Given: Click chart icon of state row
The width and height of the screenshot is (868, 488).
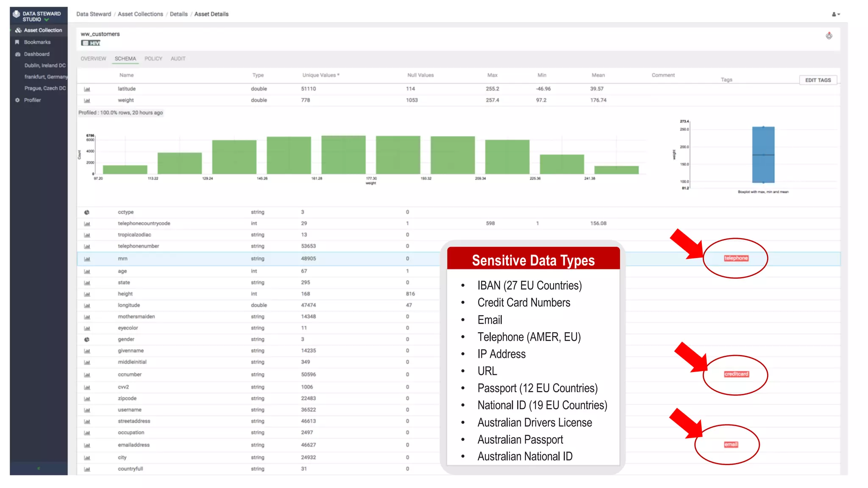Looking at the screenshot, I should click(x=87, y=283).
